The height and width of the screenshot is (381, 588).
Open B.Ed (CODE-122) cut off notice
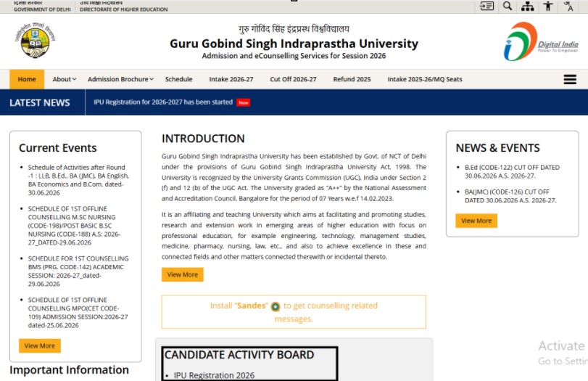[x=512, y=171]
